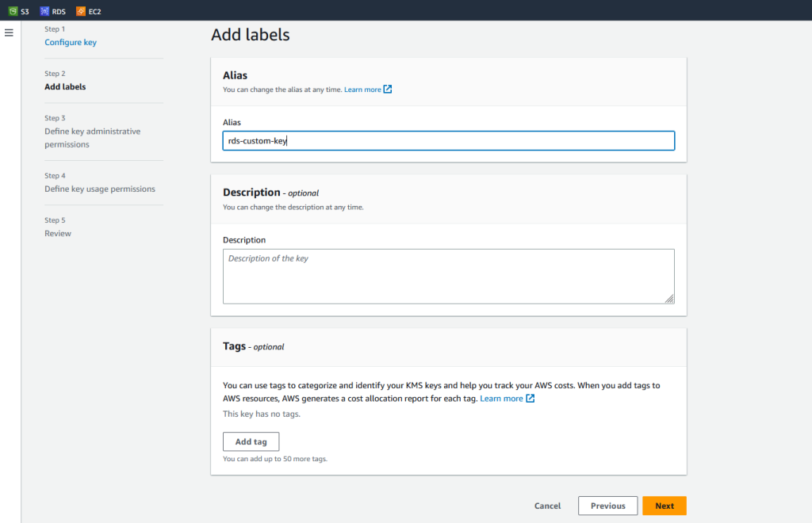
Task: Open Learn more link in Tags section
Action: point(501,399)
